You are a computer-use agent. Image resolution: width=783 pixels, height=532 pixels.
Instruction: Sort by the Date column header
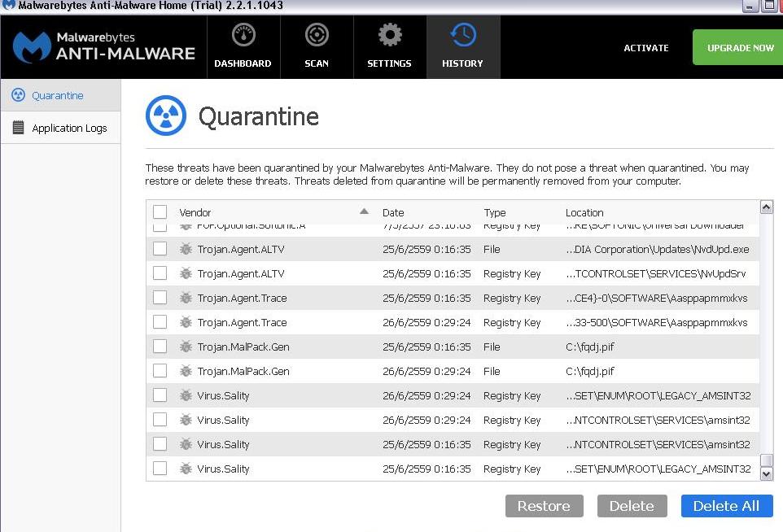pyautogui.click(x=393, y=212)
